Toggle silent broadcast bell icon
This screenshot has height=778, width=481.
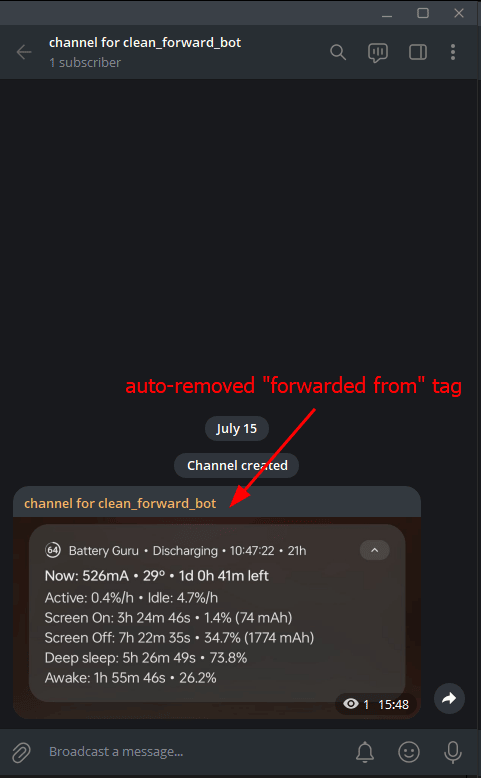pos(365,752)
